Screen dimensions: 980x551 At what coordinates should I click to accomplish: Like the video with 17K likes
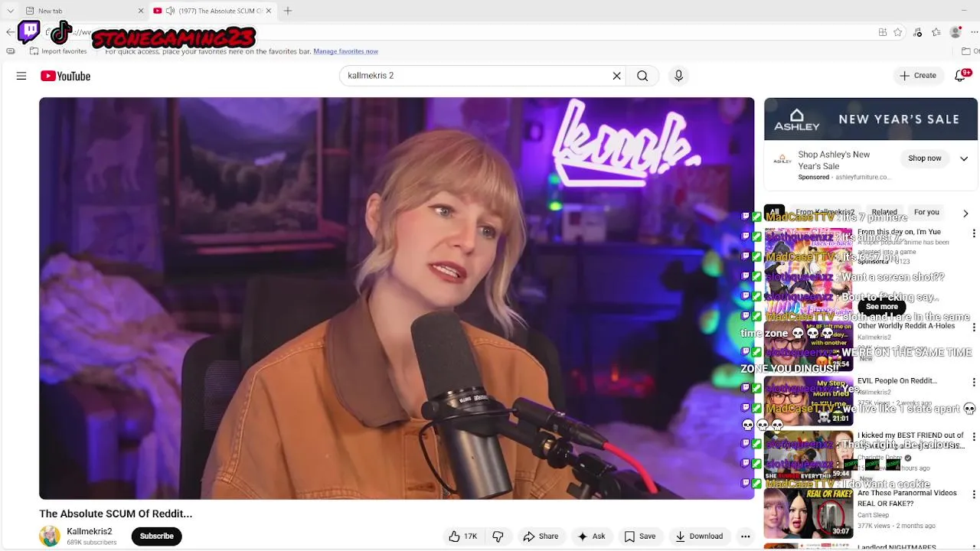(x=462, y=536)
